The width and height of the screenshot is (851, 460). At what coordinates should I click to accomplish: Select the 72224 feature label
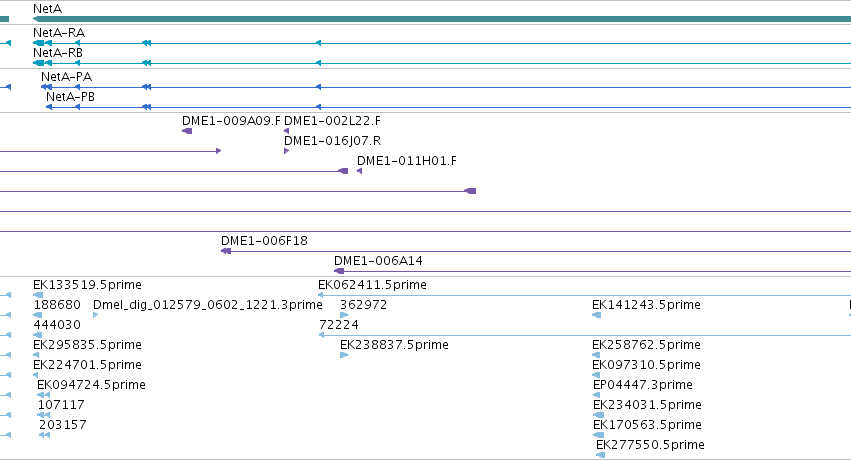pos(339,325)
